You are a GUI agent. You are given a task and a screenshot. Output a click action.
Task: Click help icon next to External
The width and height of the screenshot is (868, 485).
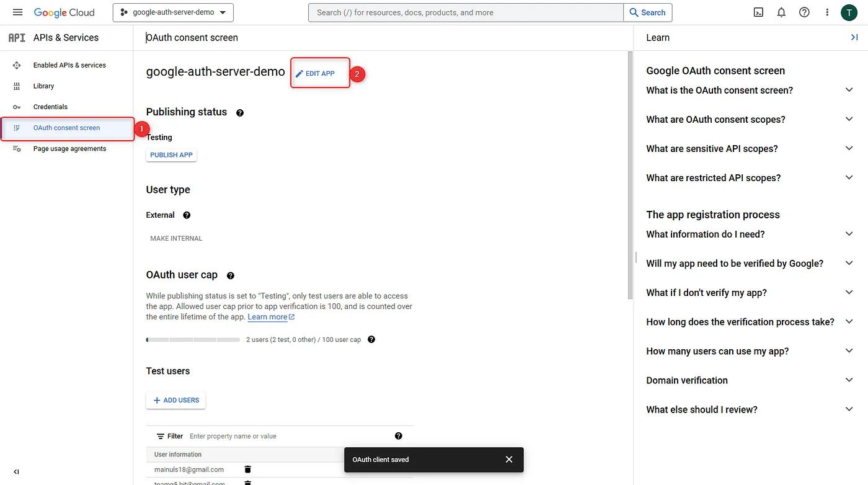(x=187, y=215)
